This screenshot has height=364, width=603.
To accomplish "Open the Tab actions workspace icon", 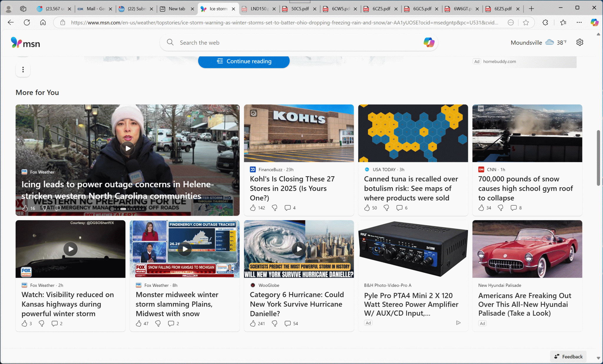I will point(23,9).
